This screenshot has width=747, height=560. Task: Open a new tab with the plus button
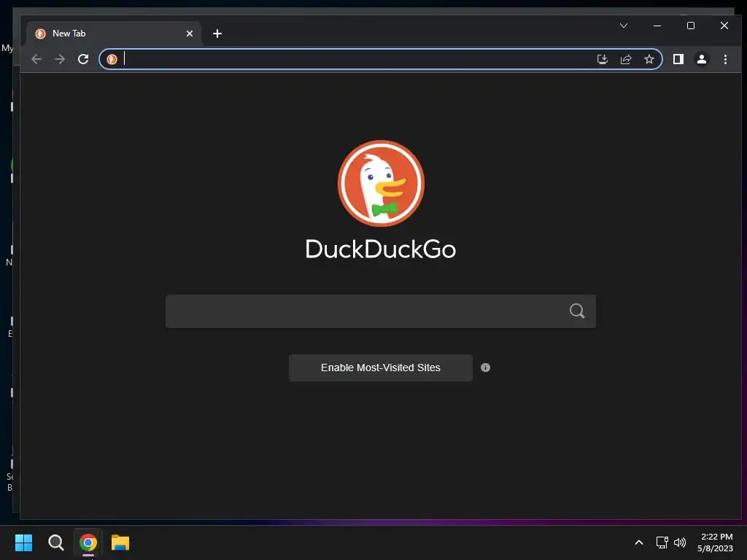217,34
